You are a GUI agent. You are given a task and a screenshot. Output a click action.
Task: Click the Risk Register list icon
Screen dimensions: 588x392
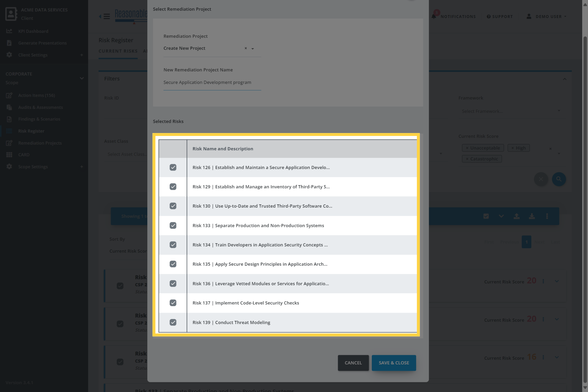pos(9,131)
